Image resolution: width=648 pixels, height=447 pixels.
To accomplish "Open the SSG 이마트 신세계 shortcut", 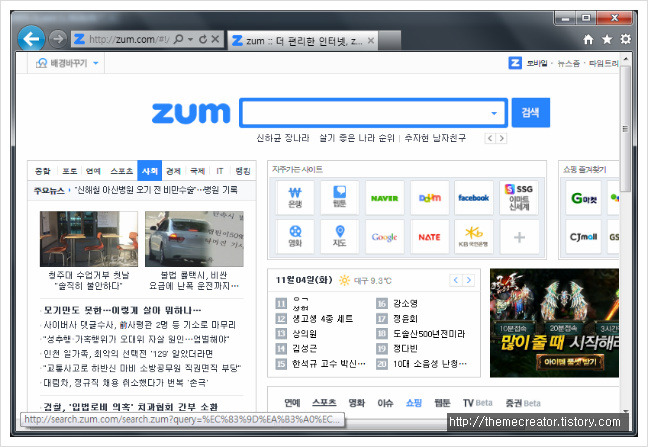I will click(x=519, y=197).
